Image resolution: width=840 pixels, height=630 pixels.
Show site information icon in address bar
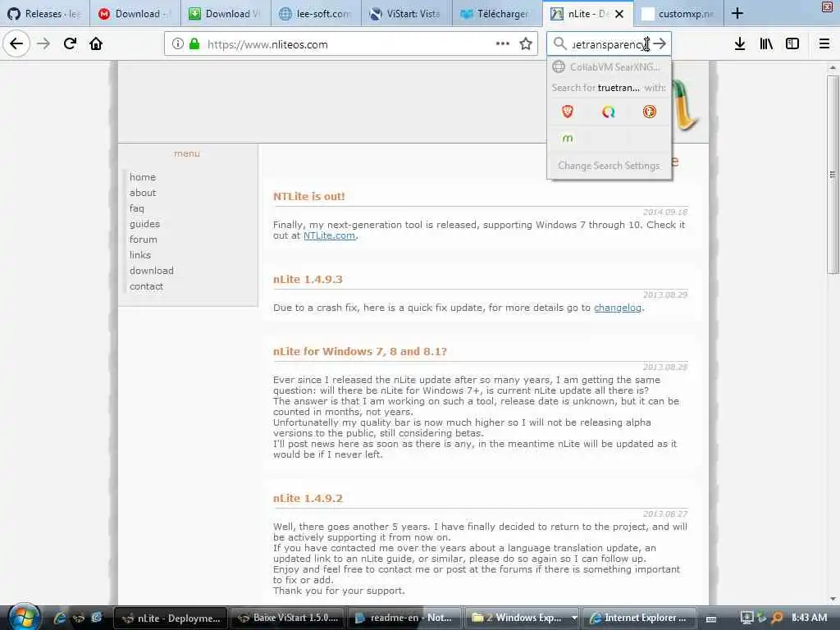pyautogui.click(x=178, y=44)
